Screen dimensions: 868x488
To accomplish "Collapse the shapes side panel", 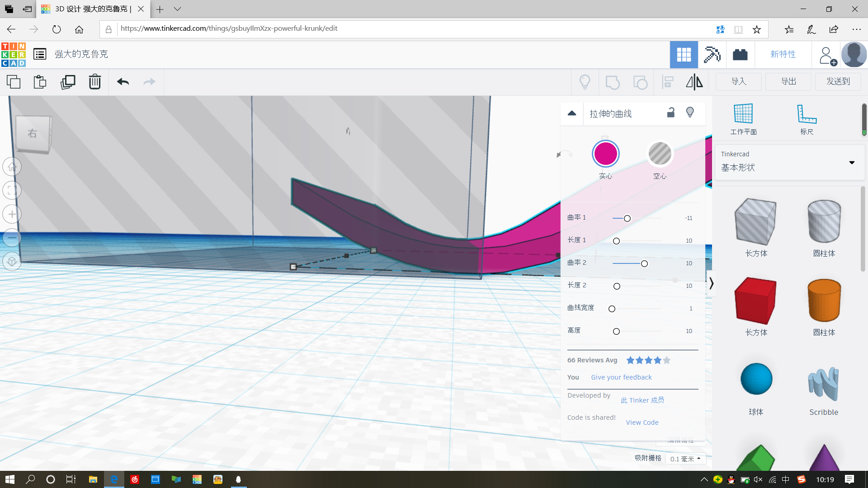I will pos(711,283).
